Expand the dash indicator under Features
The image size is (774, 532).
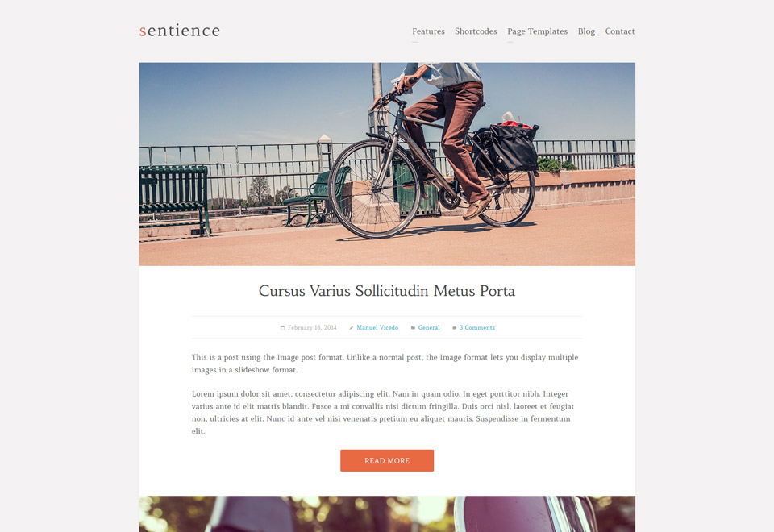point(415,42)
